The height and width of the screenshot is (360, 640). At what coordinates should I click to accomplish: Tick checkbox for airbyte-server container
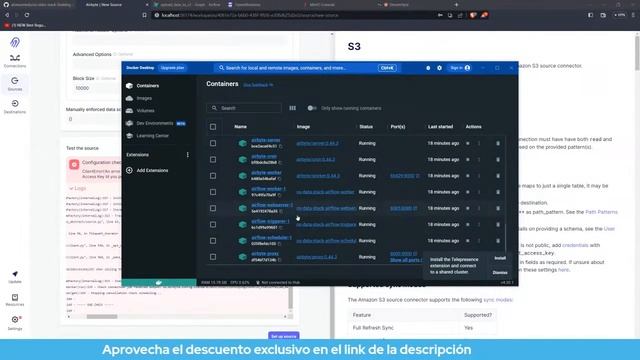(x=213, y=143)
